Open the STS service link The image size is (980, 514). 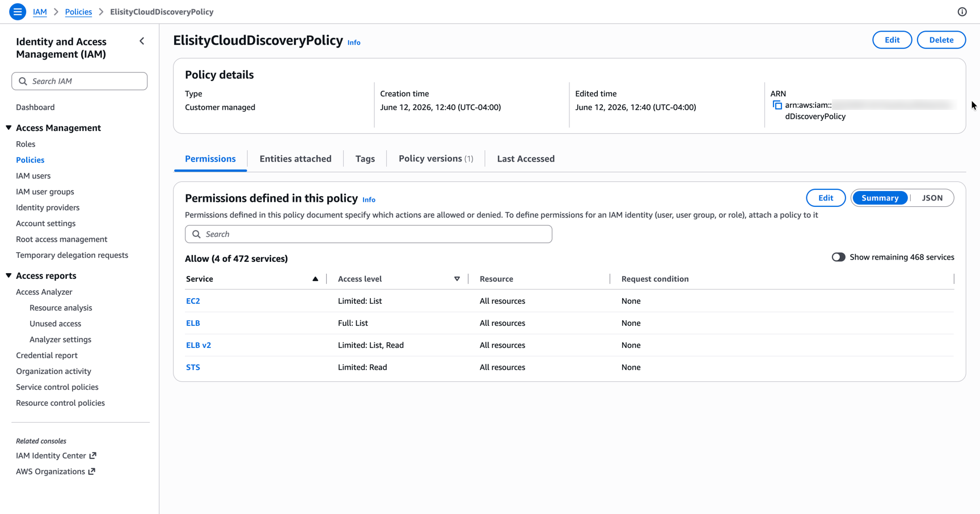pos(193,367)
